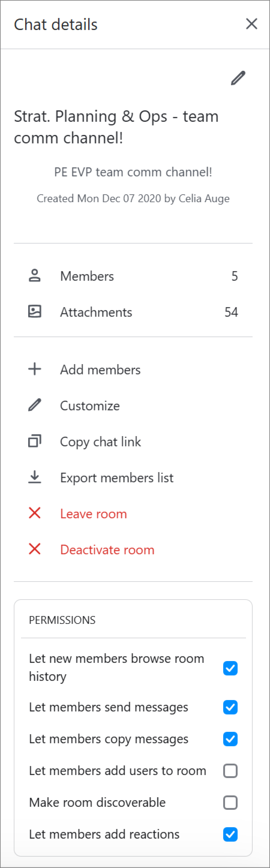
Task: Disable Let members copy messages
Action: coord(230,739)
